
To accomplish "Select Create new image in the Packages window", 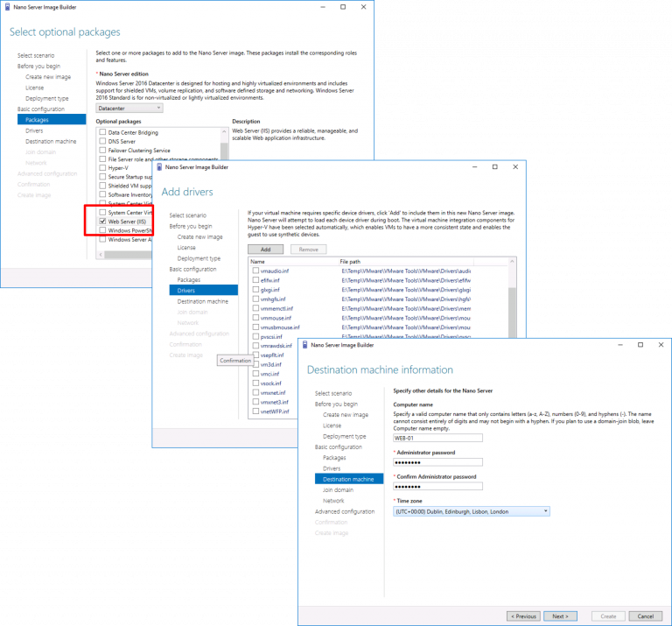I will (x=48, y=77).
